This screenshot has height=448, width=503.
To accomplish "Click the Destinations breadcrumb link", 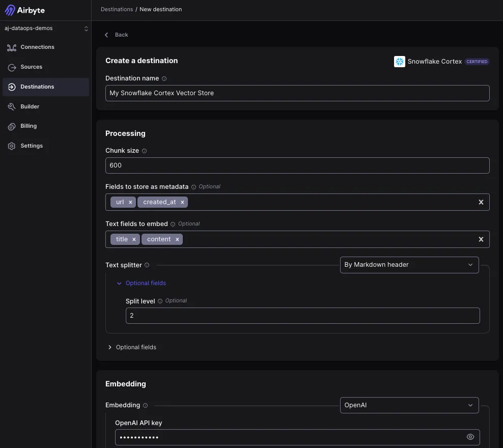I will [117, 9].
